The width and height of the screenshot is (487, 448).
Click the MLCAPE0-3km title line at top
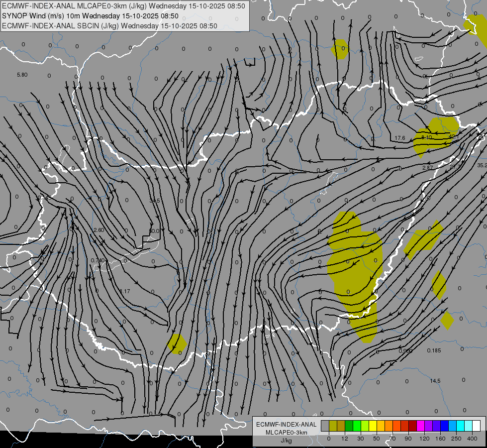tap(123, 6)
